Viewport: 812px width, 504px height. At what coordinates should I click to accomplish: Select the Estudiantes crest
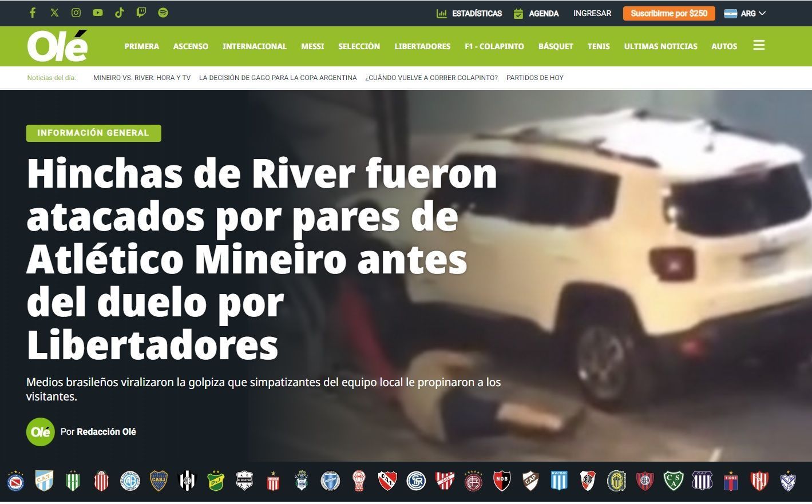click(x=273, y=481)
